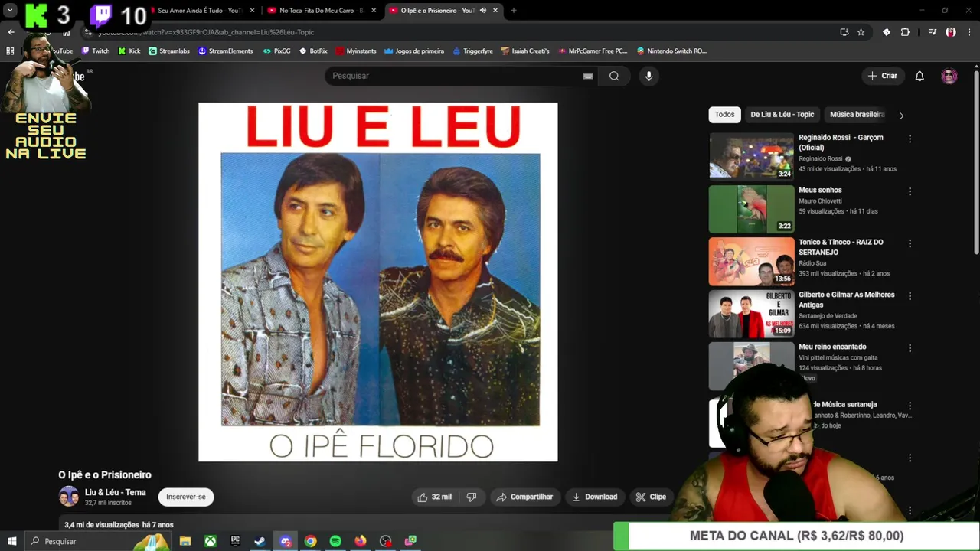Open Streamlabs bookmark

pyautogui.click(x=169, y=51)
